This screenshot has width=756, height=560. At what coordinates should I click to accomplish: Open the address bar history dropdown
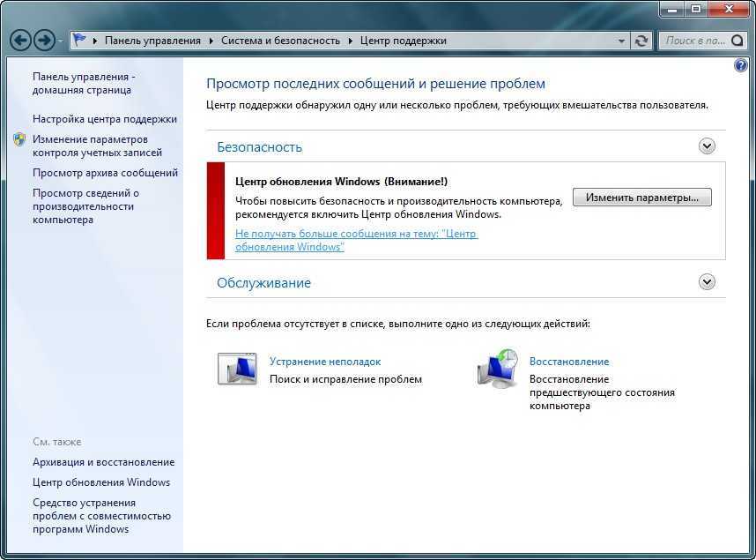point(621,41)
